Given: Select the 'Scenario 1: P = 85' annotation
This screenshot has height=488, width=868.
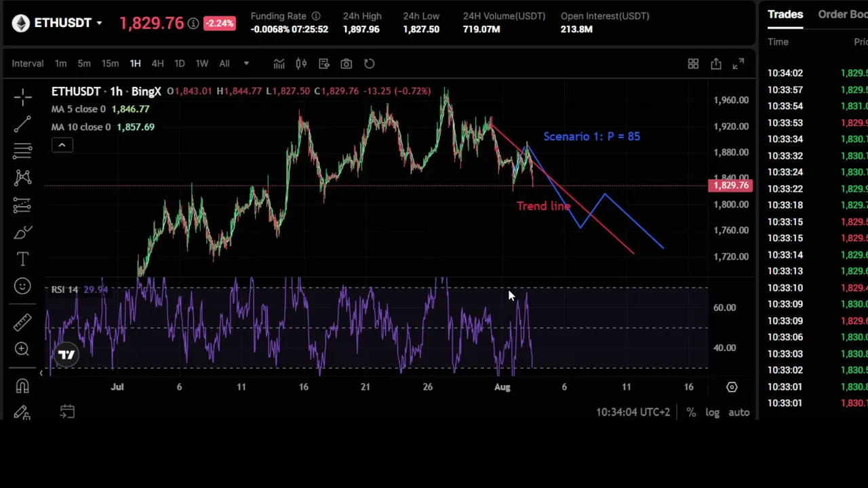Looking at the screenshot, I should point(591,136).
